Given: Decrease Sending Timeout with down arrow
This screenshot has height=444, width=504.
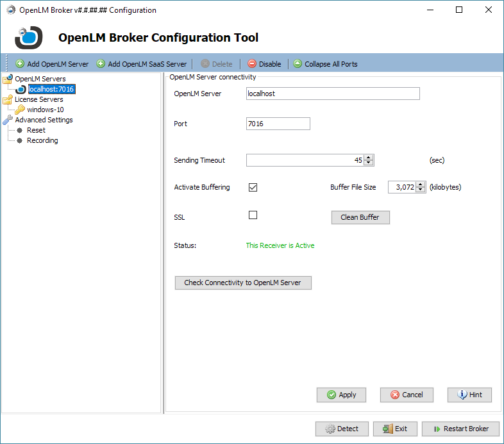Looking at the screenshot, I should [x=368, y=163].
